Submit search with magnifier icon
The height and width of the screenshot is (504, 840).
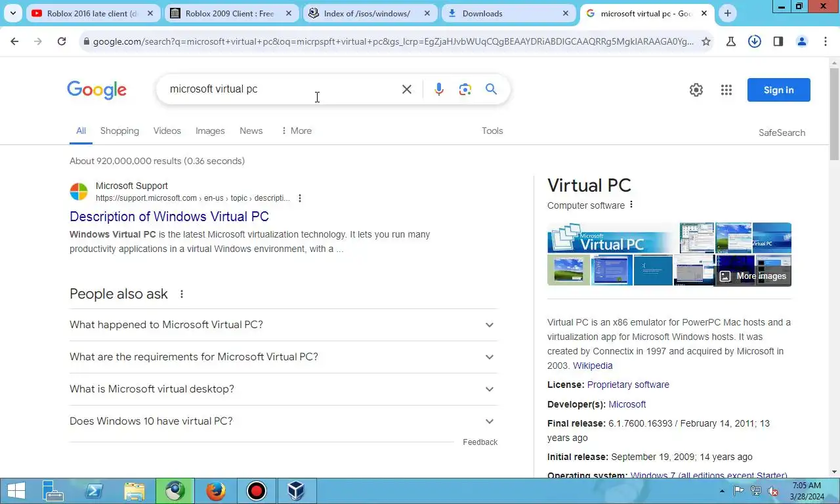coord(491,89)
